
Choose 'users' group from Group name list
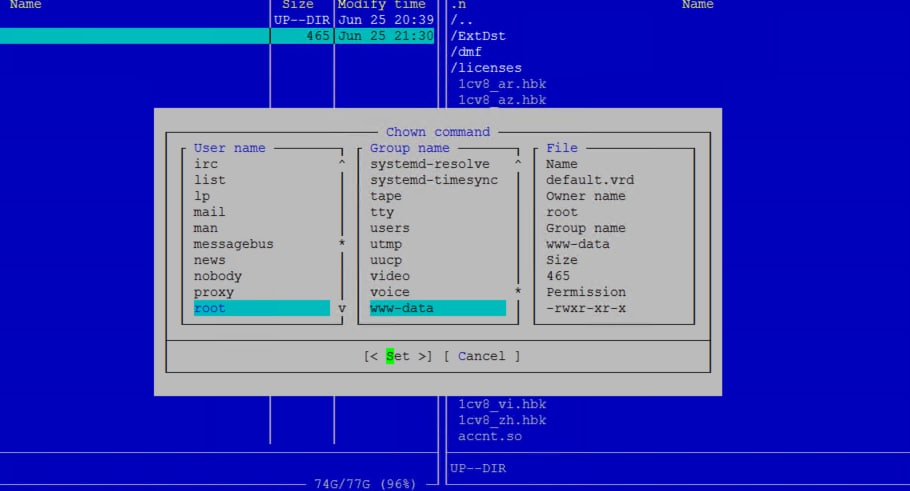390,228
